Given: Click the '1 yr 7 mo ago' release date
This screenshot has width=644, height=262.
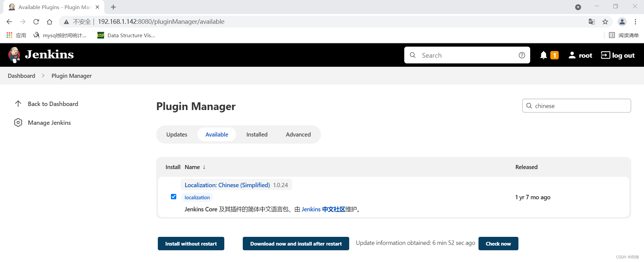Looking at the screenshot, I should [x=533, y=197].
